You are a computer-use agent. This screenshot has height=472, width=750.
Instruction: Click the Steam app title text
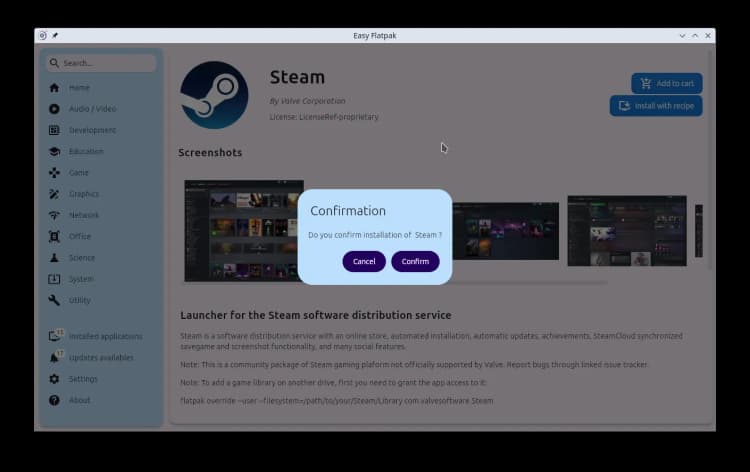pyautogui.click(x=297, y=77)
